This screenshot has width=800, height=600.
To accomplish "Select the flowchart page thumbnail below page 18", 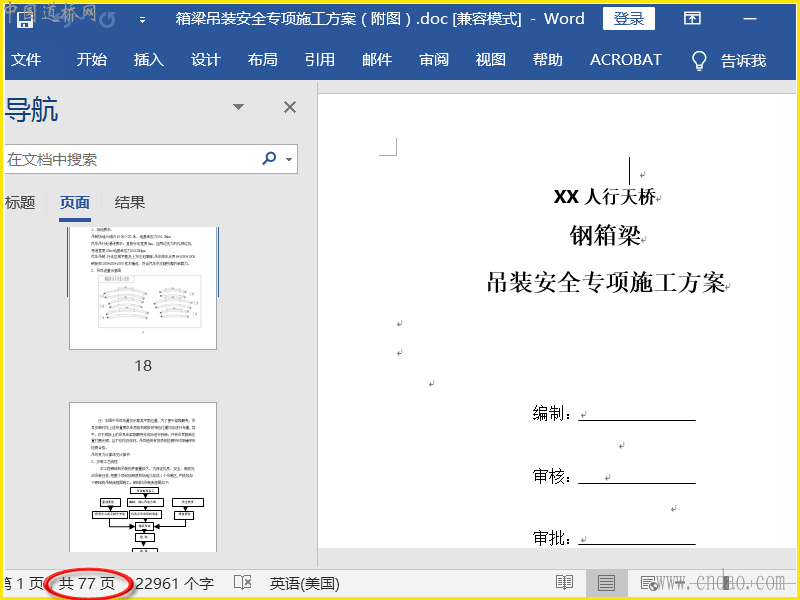I will [143, 477].
